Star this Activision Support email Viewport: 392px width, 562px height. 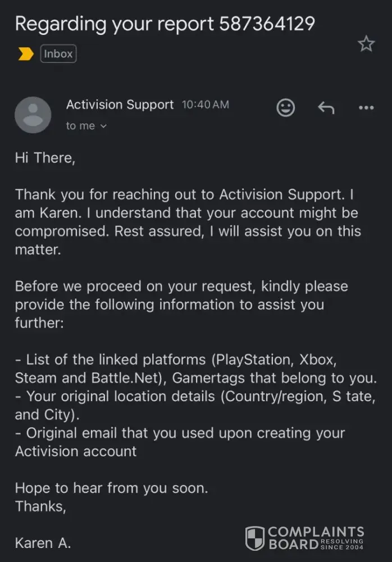pyautogui.click(x=366, y=44)
